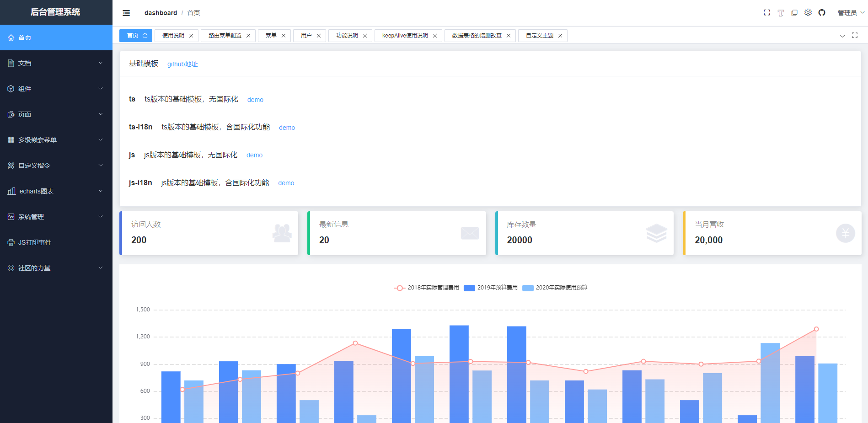The image size is (868, 423).
Task: Click the 访问人数 users icon
Action: pyautogui.click(x=282, y=233)
